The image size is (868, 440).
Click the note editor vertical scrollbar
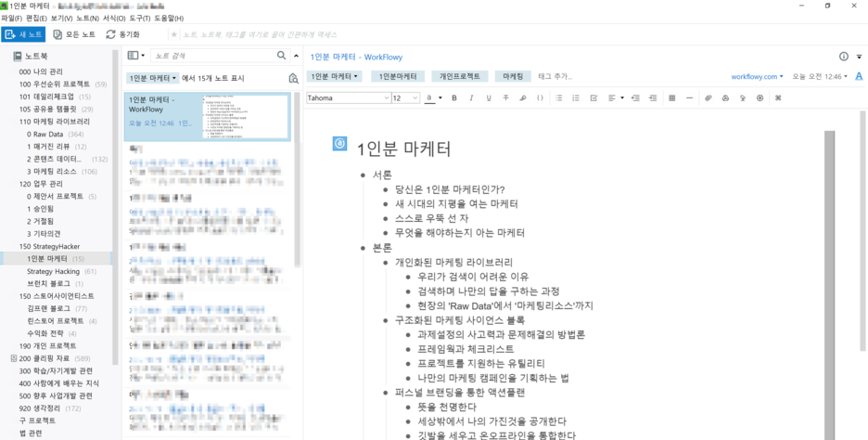click(x=862, y=230)
